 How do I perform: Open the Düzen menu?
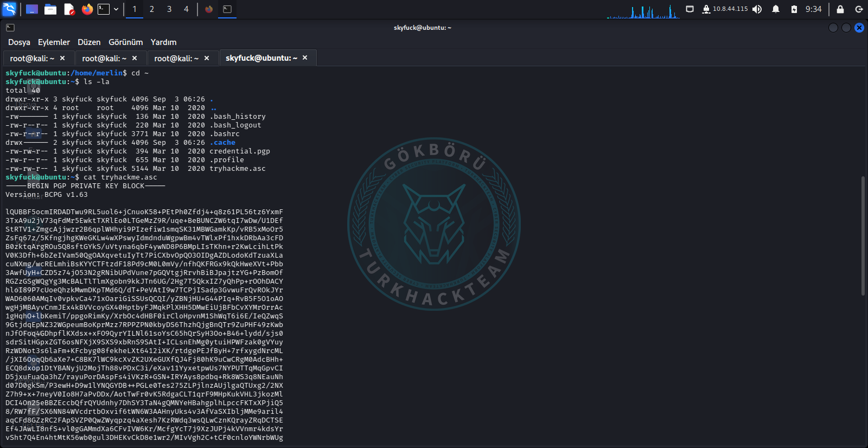[x=89, y=42]
